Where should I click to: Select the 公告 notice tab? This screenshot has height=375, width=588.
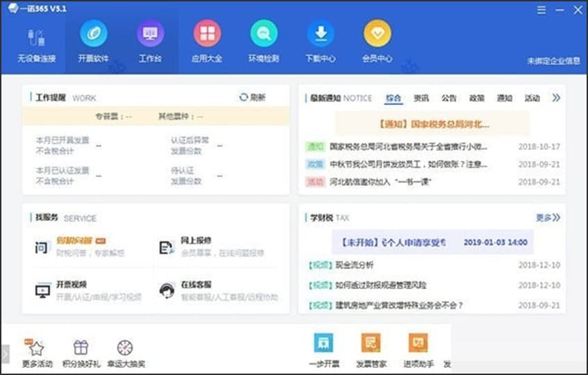tap(449, 98)
